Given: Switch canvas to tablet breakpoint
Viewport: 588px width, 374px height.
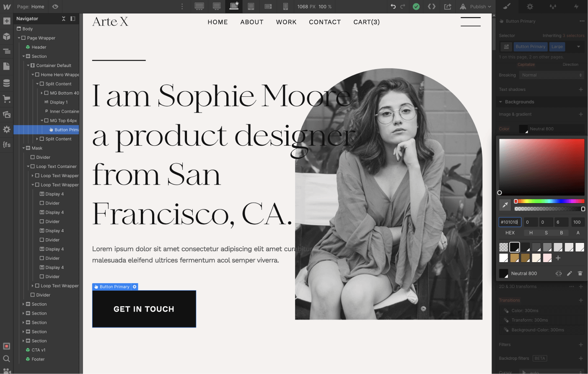Looking at the screenshot, I should [251, 6].
